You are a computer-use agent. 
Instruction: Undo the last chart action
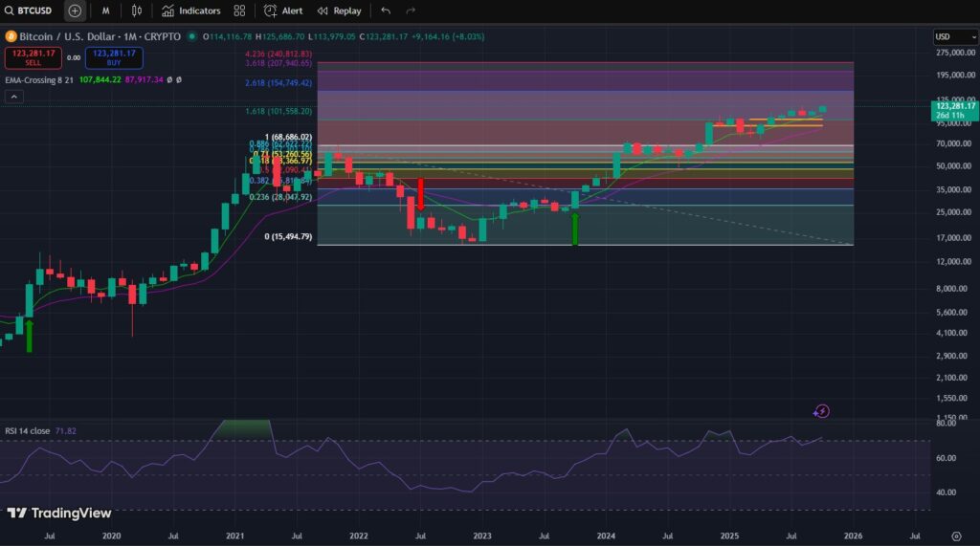386,11
